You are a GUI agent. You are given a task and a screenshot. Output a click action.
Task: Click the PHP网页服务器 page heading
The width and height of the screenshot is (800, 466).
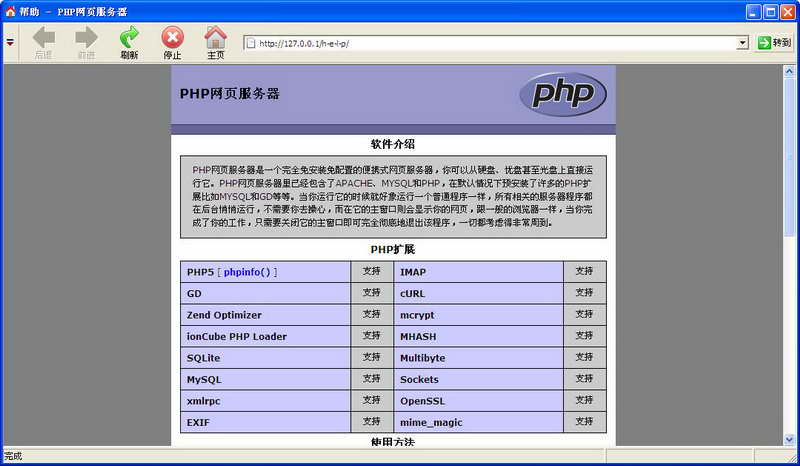point(230,93)
